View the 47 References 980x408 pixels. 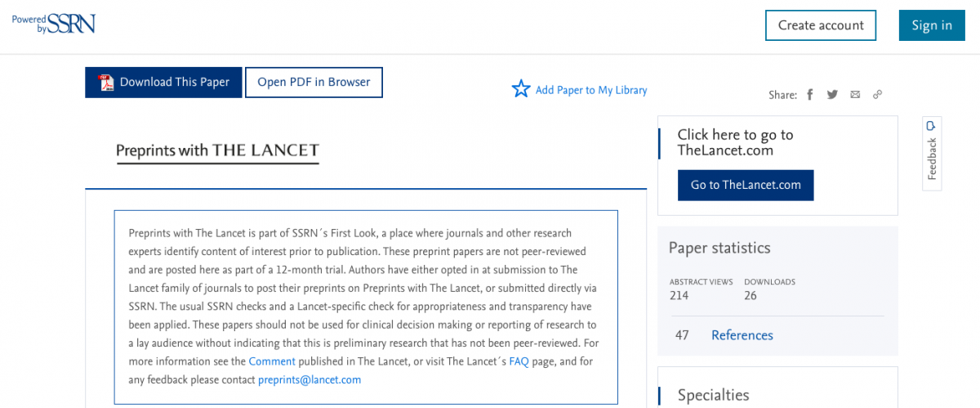[724, 335]
